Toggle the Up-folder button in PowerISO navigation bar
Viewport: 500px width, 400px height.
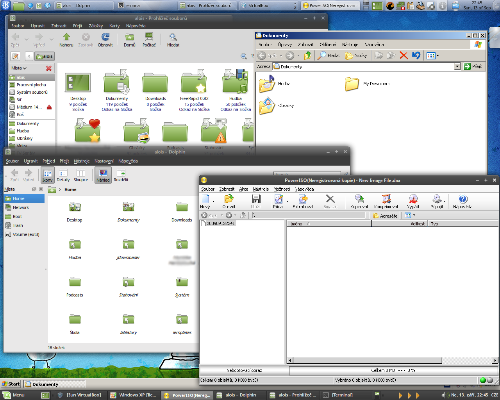[x=244, y=215]
